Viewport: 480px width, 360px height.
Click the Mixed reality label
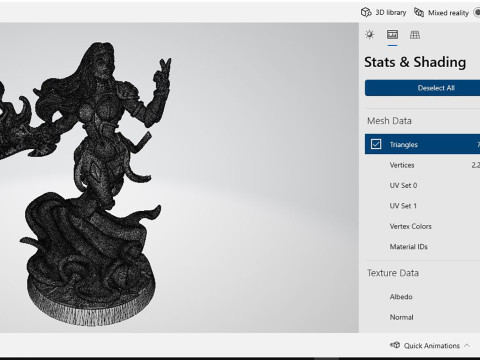click(x=448, y=13)
